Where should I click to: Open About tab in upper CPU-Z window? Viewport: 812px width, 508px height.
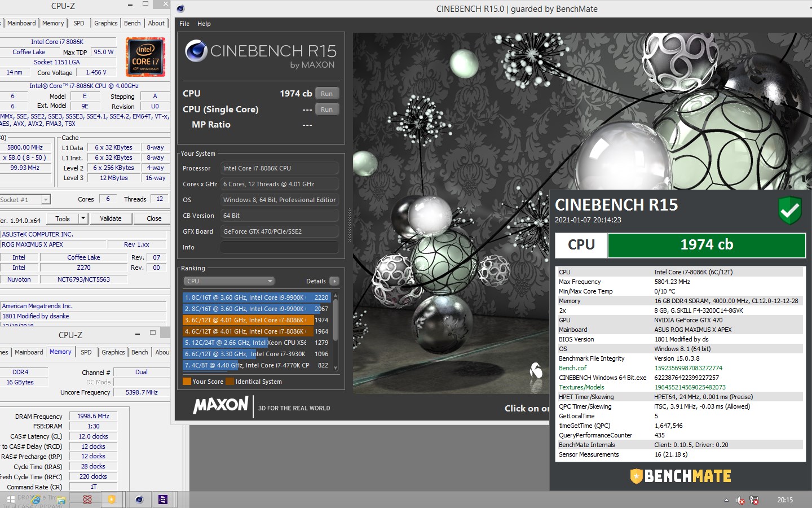pos(157,23)
